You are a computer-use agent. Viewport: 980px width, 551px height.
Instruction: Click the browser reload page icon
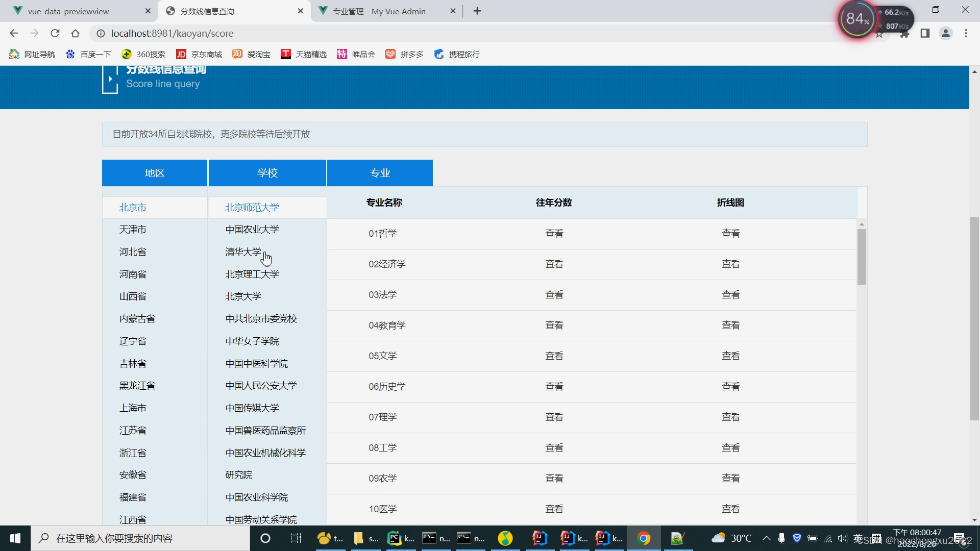click(x=55, y=33)
